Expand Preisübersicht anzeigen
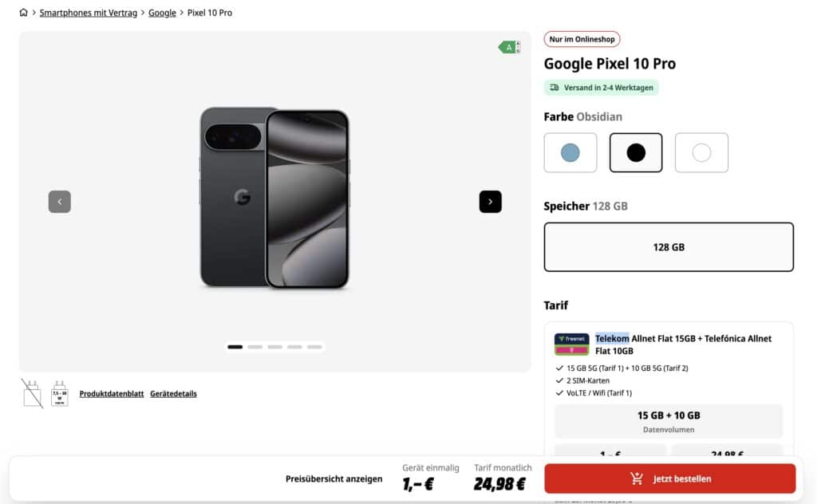This screenshot has width=817, height=504. coord(334,479)
